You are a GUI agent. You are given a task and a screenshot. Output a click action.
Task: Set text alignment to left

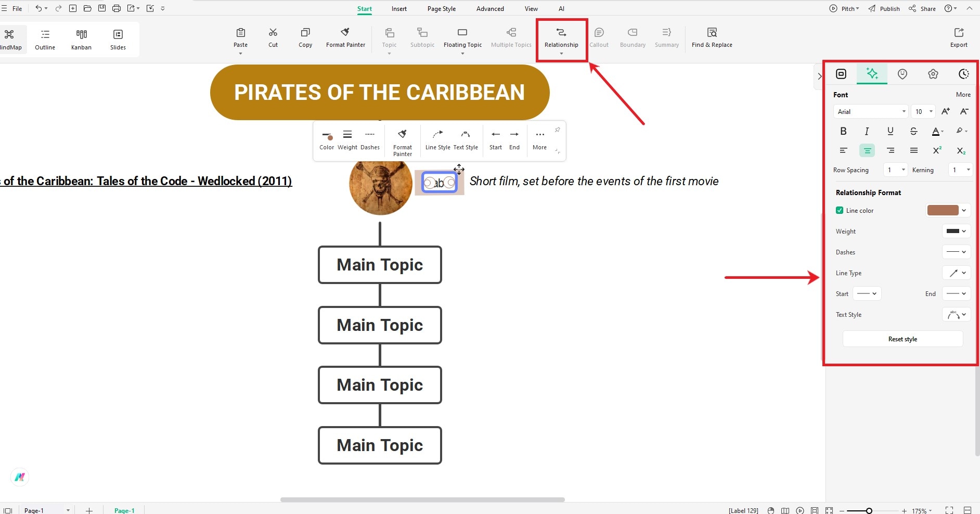(843, 150)
